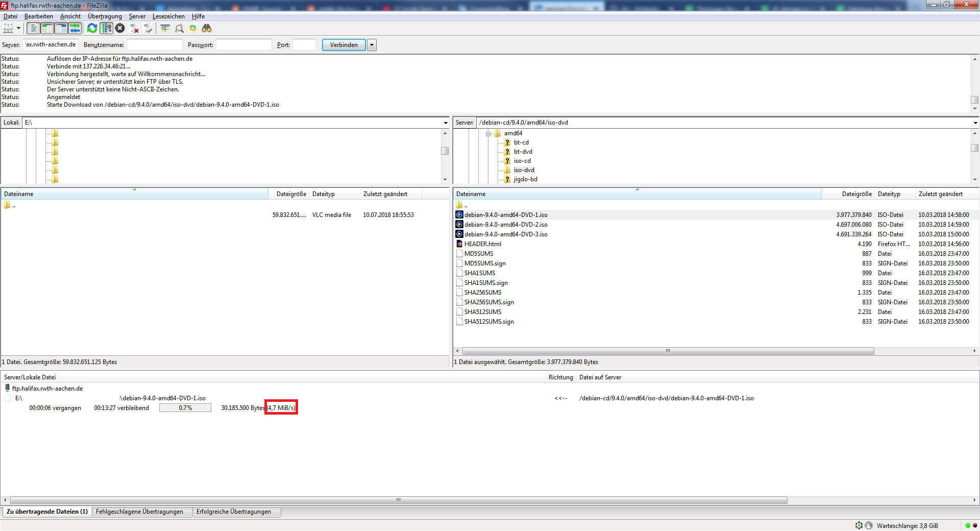Open the Lesezeichen menu
This screenshot has height=531, width=980.
(x=169, y=16)
